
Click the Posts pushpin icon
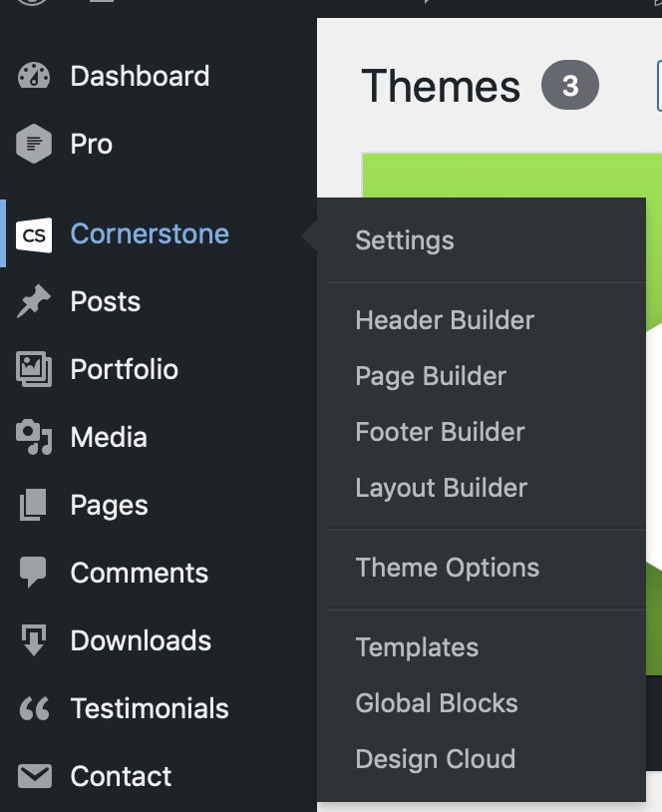(x=34, y=302)
